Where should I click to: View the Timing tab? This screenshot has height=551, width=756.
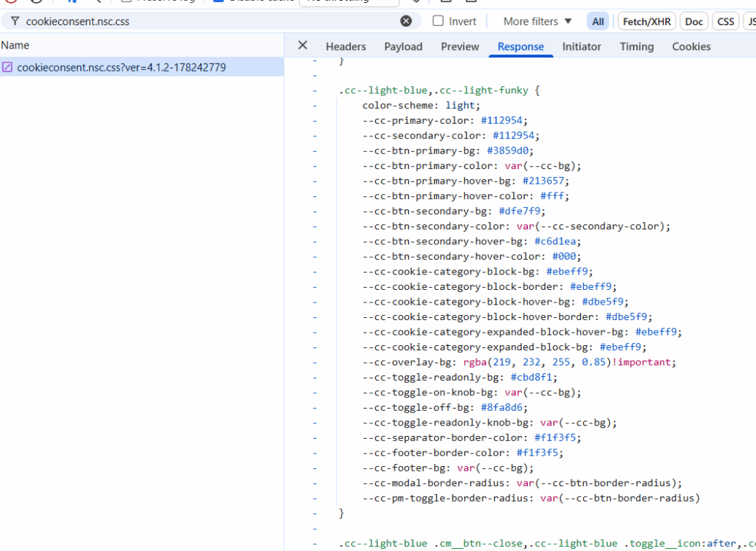click(636, 46)
